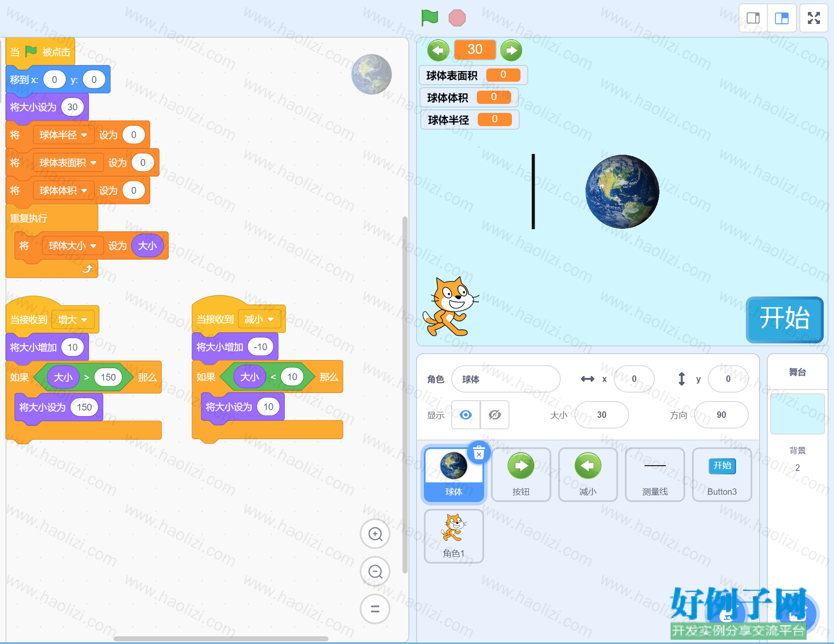Open the 球体体积 variable dropdown
Image resolution: width=834 pixels, height=644 pixels.
point(63,191)
